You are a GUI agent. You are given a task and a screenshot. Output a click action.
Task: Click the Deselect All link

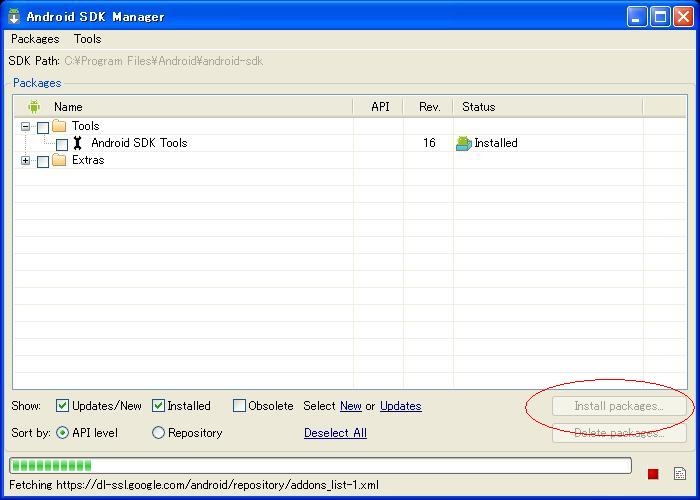[x=335, y=433]
